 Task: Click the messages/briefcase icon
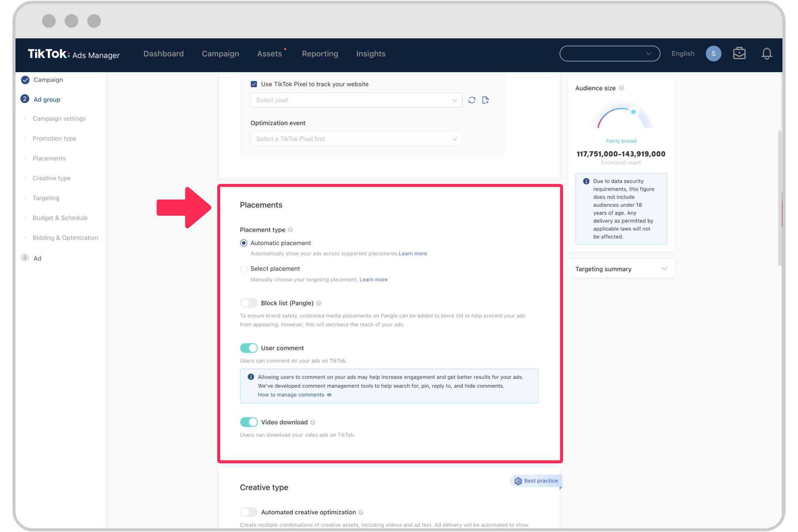pyautogui.click(x=740, y=54)
